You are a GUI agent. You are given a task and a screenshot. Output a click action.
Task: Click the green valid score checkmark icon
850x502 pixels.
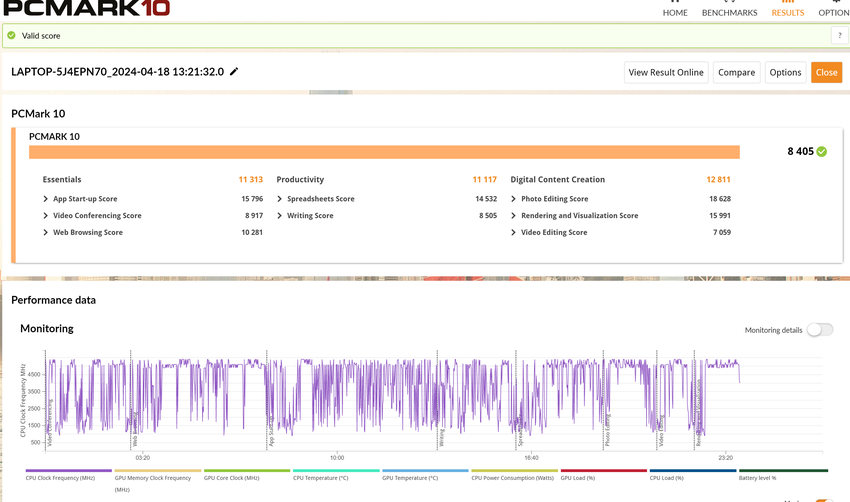[x=11, y=36]
